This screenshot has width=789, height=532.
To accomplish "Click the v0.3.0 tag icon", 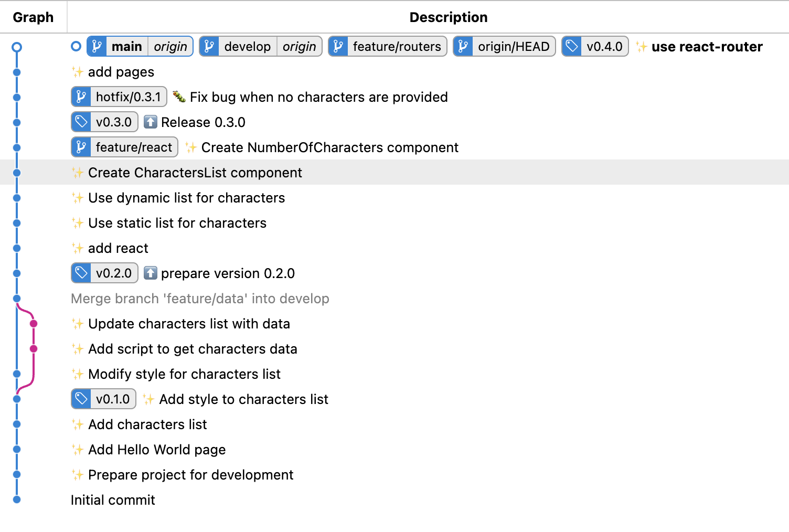I will tap(81, 122).
